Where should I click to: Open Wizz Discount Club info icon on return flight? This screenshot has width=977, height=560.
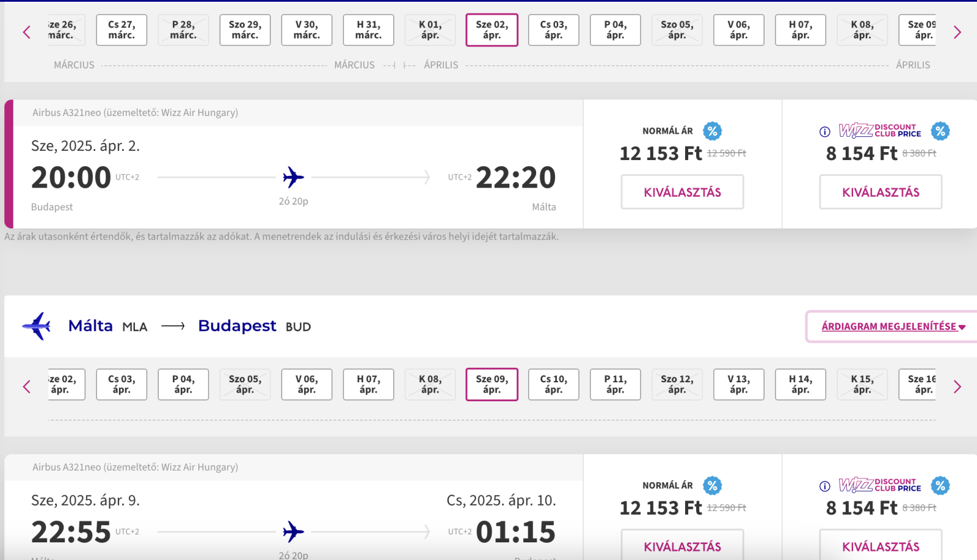(824, 486)
